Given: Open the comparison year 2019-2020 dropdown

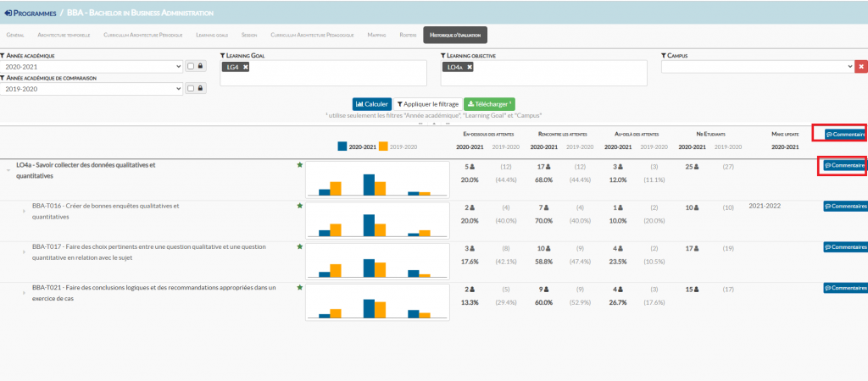Looking at the screenshot, I should coord(92,88).
